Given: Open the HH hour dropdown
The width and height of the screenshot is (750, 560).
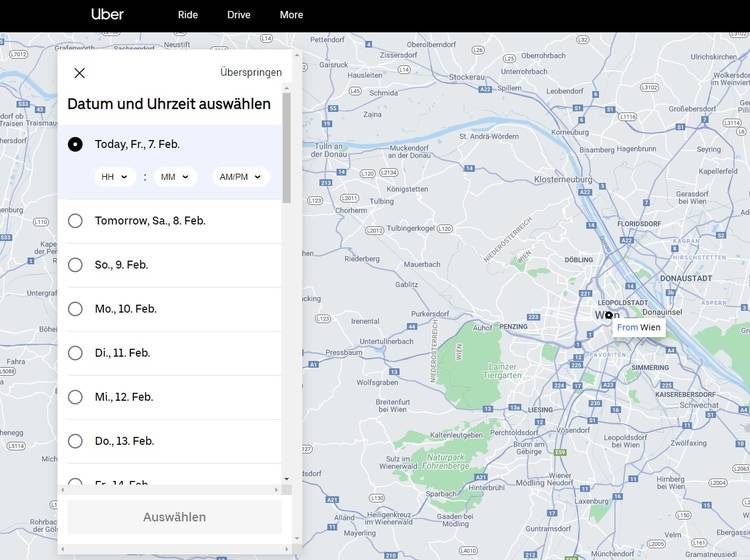Looking at the screenshot, I should 115,177.
